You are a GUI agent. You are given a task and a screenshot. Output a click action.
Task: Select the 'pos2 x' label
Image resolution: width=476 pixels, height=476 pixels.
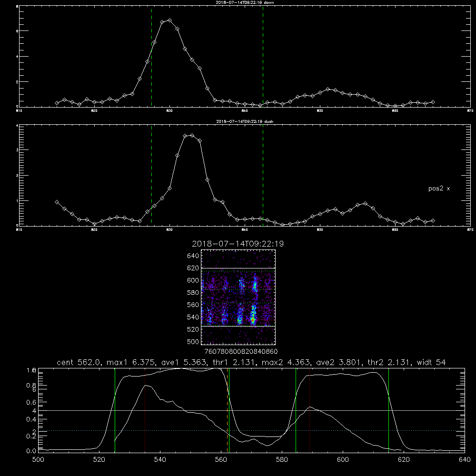click(439, 188)
